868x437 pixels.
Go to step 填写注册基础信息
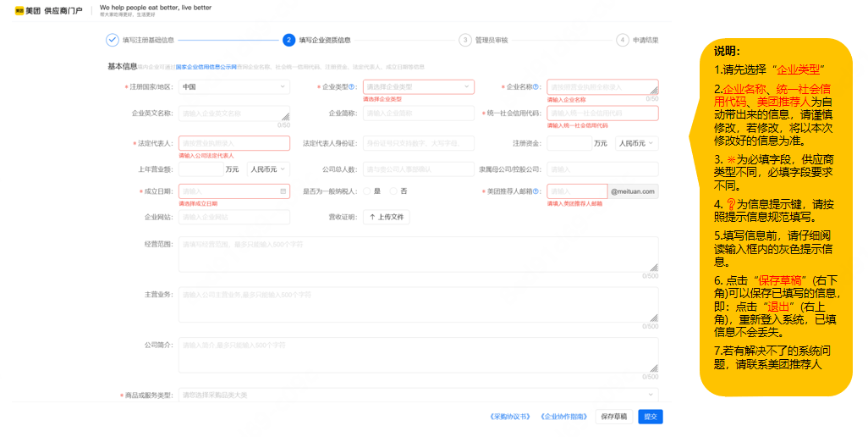pos(148,40)
